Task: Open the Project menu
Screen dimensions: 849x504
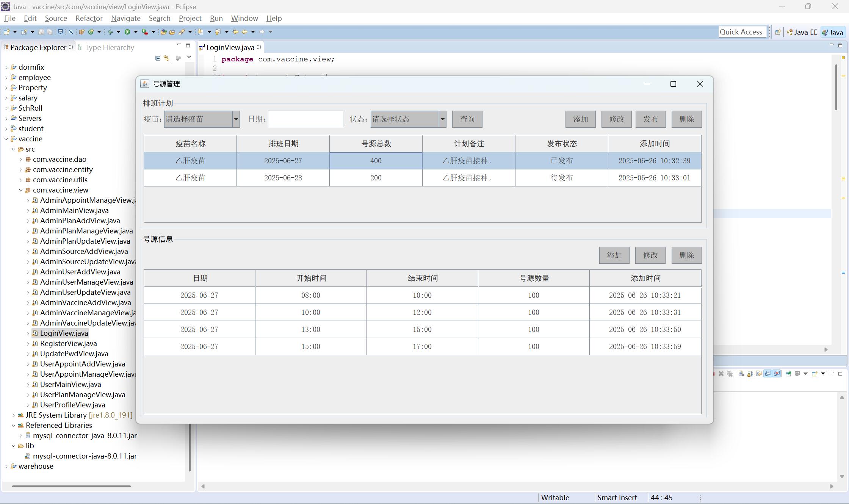Action: 190,18
